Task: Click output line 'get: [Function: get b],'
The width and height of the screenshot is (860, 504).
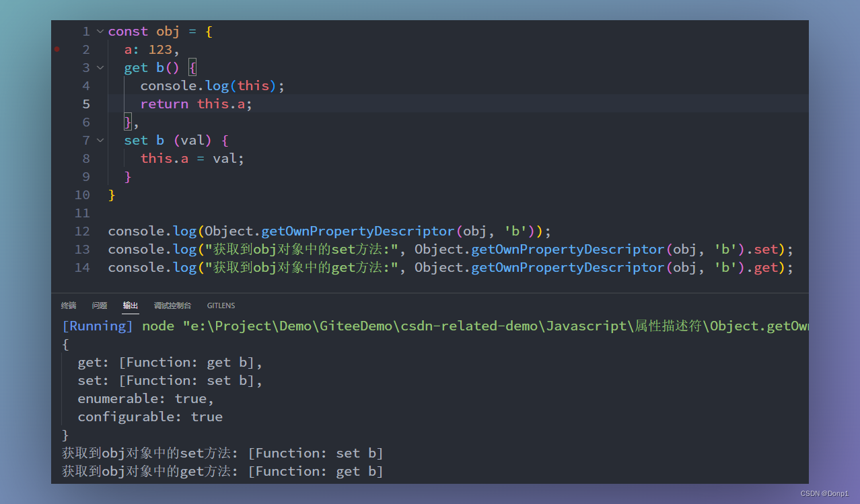Action: [170, 362]
